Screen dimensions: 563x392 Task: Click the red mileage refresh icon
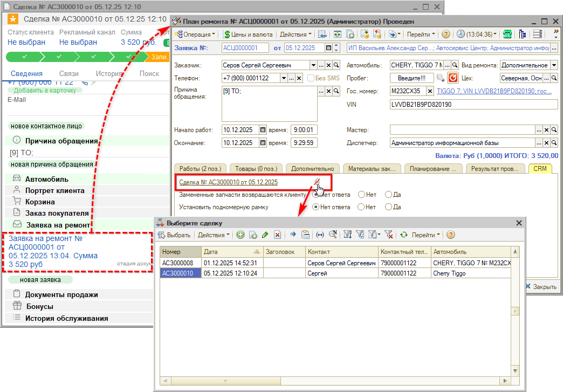(x=453, y=78)
